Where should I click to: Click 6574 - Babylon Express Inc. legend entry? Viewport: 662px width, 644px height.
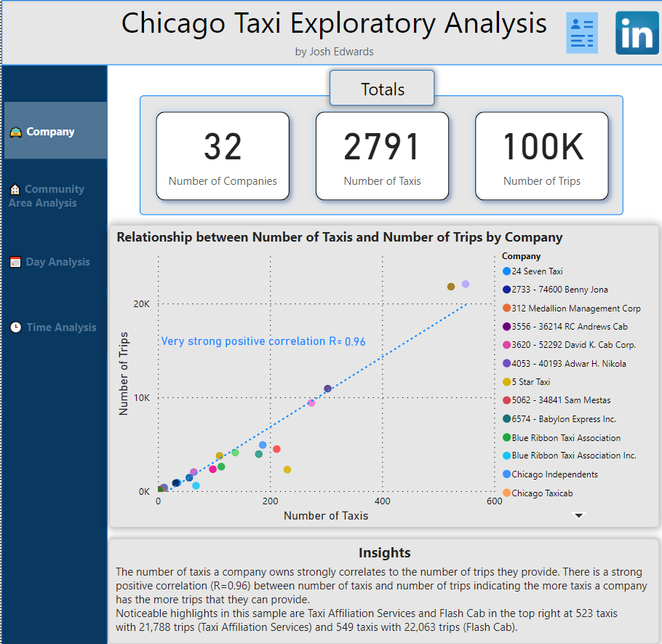coord(559,418)
